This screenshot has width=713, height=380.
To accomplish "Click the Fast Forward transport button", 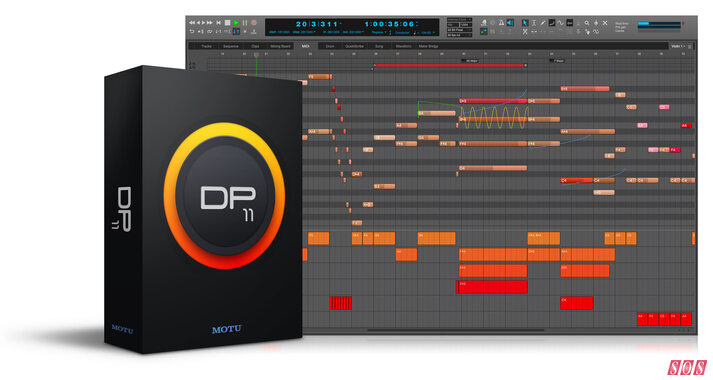I will tap(210, 23).
